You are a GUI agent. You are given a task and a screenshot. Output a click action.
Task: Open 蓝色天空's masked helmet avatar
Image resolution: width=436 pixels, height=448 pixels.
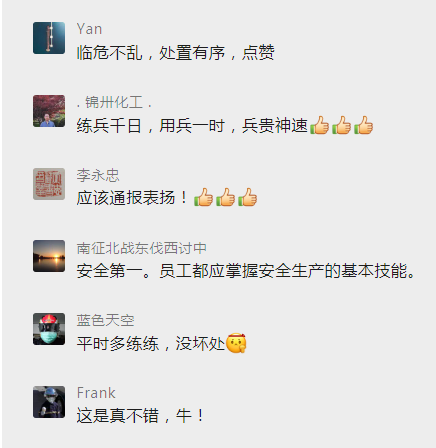click(49, 329)
